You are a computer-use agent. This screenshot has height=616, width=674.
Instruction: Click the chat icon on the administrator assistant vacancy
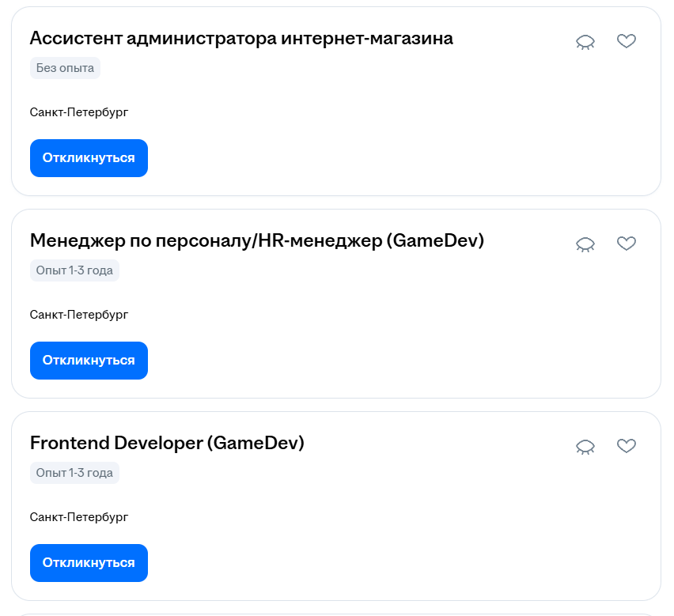pyautogui.click(x=585, y=41)
